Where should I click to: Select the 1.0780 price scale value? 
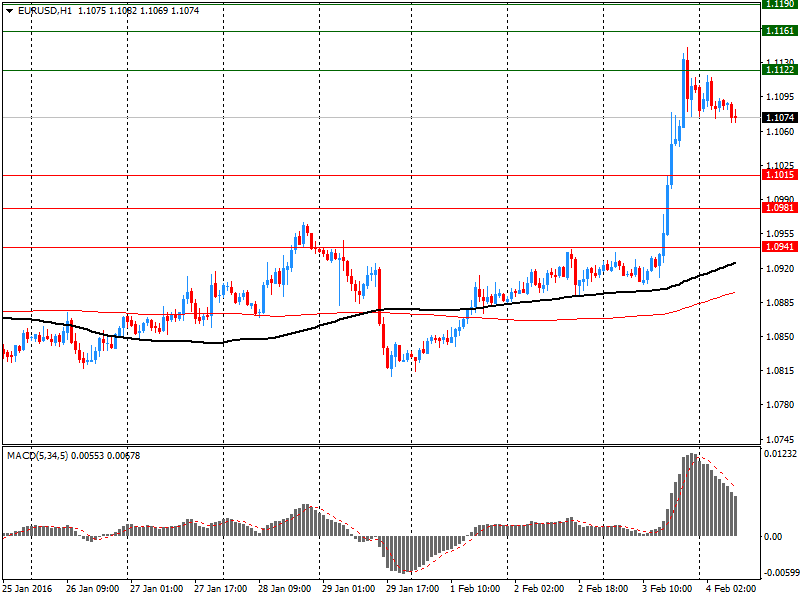(781, 405)
